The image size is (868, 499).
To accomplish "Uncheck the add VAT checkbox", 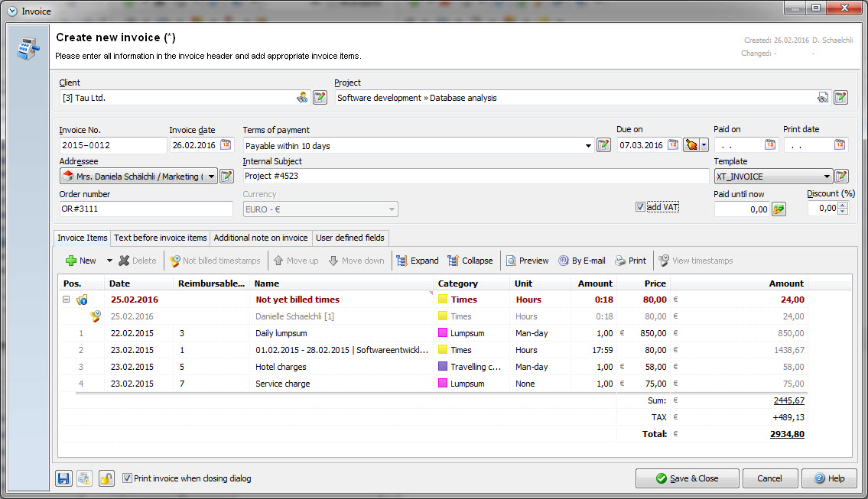I will pyautogui.click(x=640, y=207).
